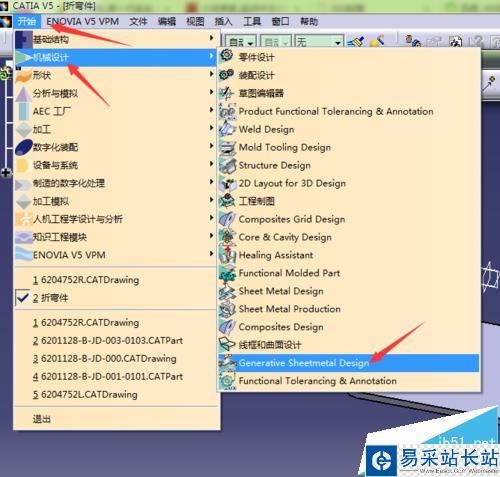Expand the 形状 submenu arrow

[212, 74]
